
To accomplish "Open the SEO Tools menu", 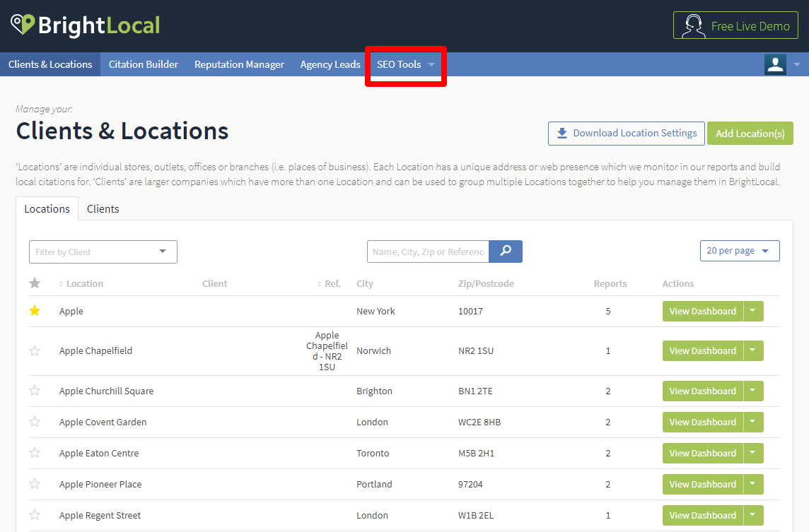I will (405, 64).
